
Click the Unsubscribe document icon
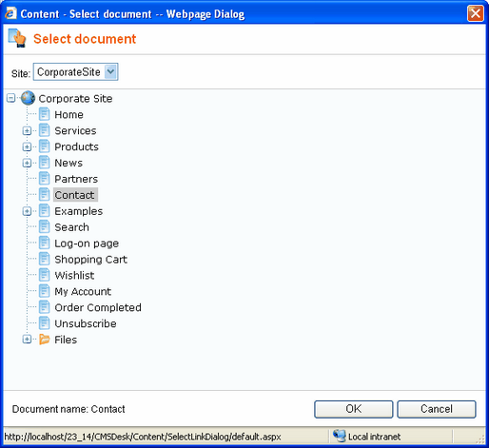point(45,323)
